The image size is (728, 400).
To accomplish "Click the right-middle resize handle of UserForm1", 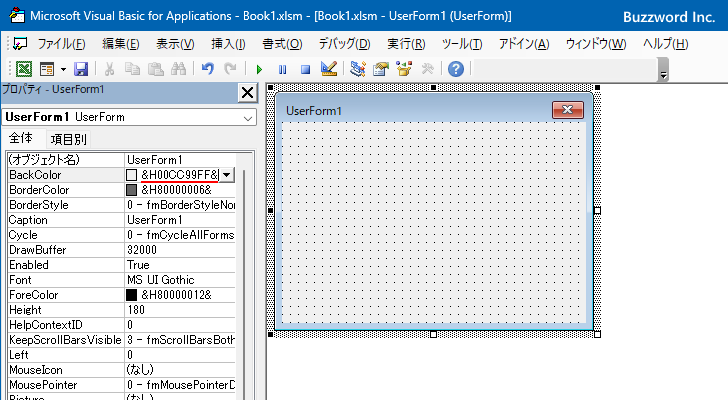I will [x=598, y=211].
